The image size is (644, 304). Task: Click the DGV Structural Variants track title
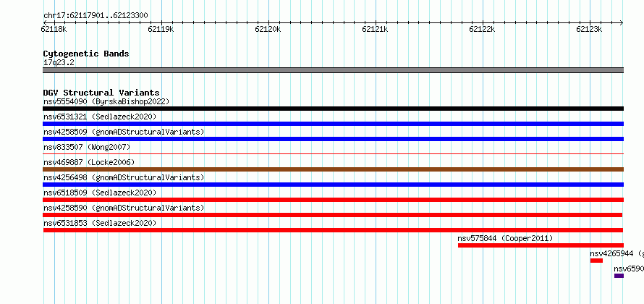[101, 93]
